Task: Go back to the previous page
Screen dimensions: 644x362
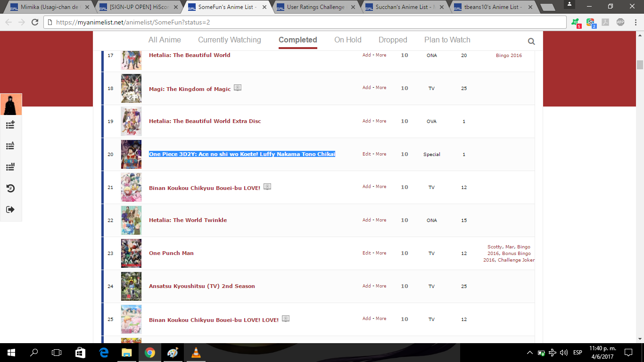Action: [x=8, y=22]
